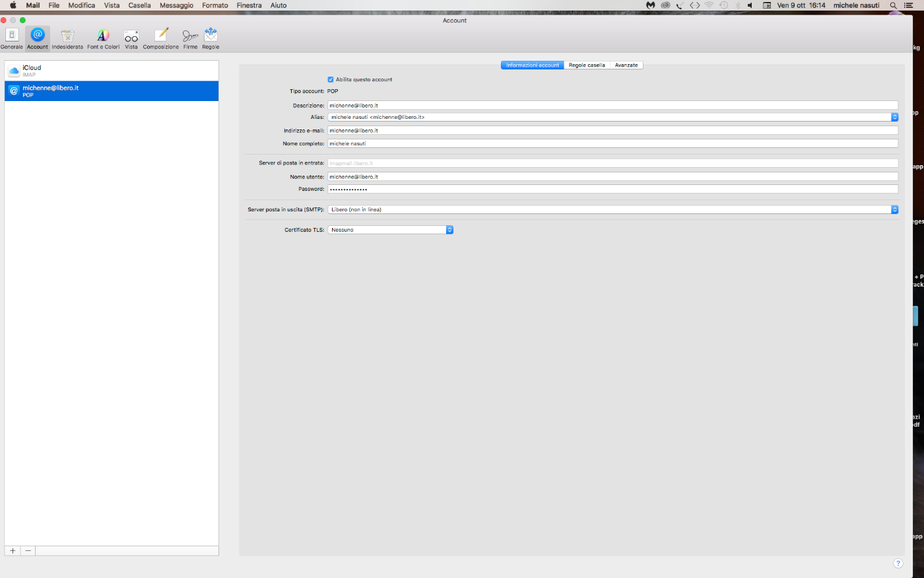The height and width of the screenshot is (578, 924).
Task: Open the Modifica menu
Action: 82,5
